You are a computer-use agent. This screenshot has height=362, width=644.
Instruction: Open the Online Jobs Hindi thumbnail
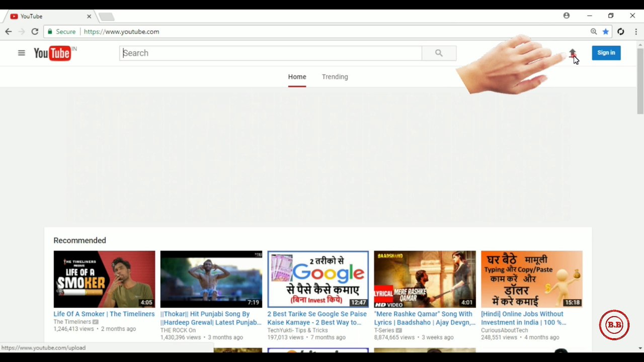click(x=532, y=279)
